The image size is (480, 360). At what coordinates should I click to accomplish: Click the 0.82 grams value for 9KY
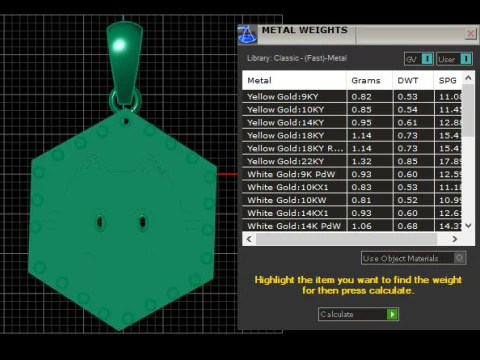click(x=361, y=97)
